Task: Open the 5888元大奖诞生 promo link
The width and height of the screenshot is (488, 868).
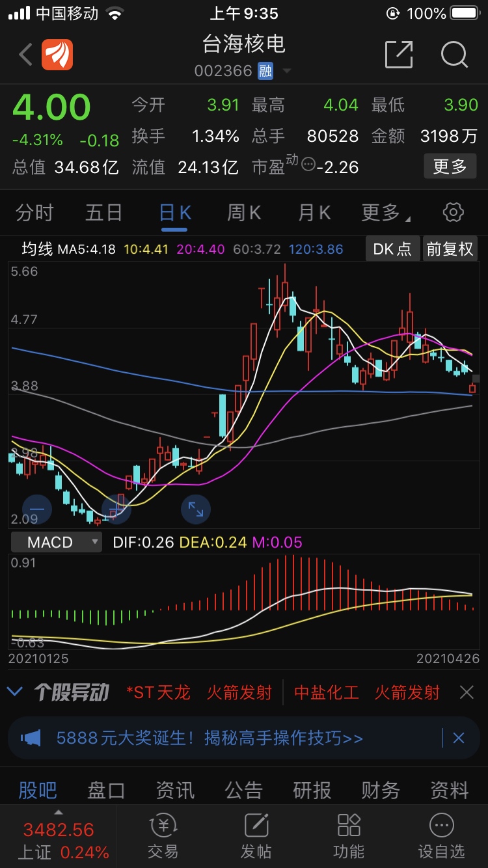Action: point(210,738)
